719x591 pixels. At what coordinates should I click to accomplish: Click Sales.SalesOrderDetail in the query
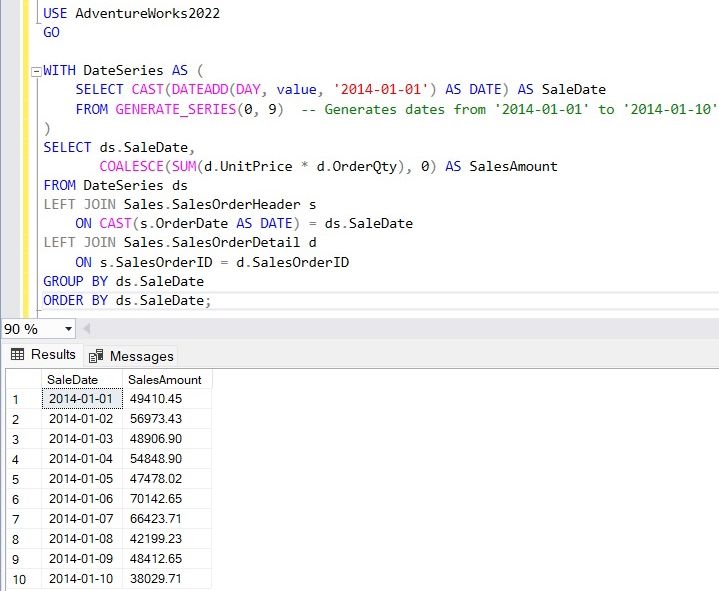point(212,243)
